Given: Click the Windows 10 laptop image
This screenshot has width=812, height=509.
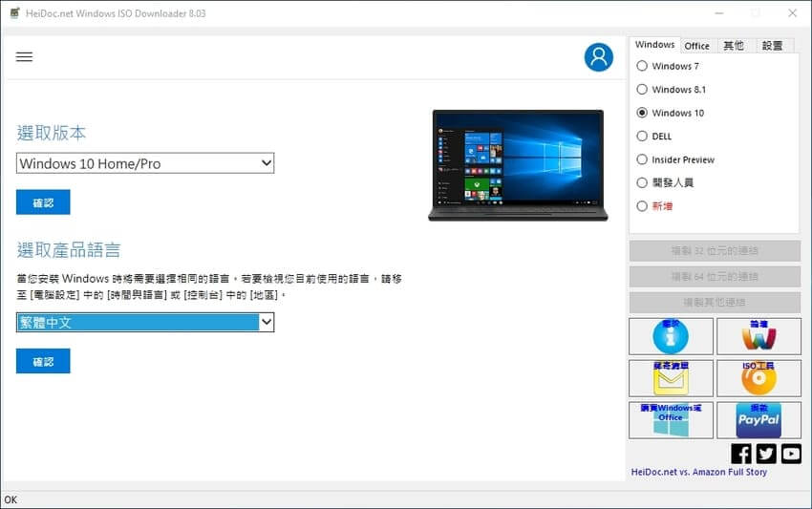Looking at the screenshot, I should tap(518, 165).
